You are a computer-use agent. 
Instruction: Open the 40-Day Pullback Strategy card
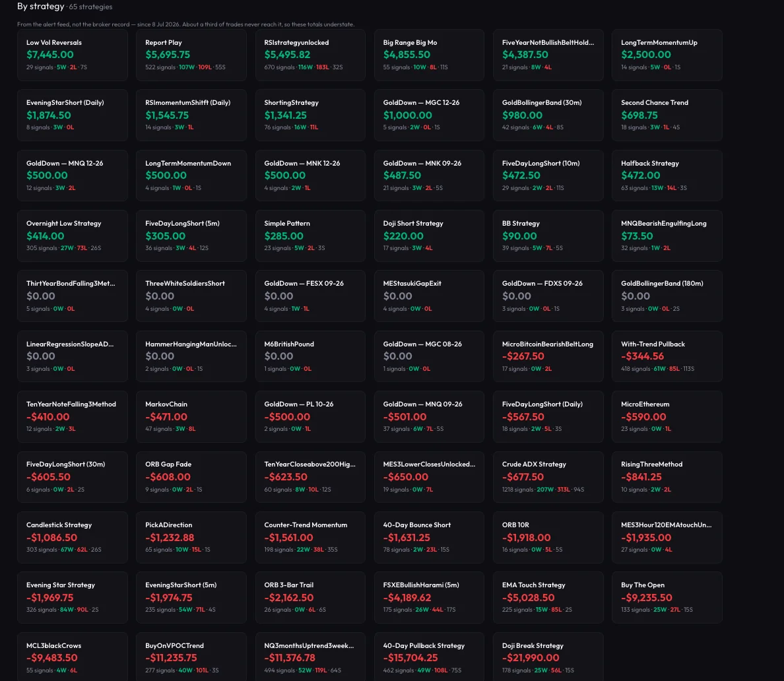[x=429, y=657]
